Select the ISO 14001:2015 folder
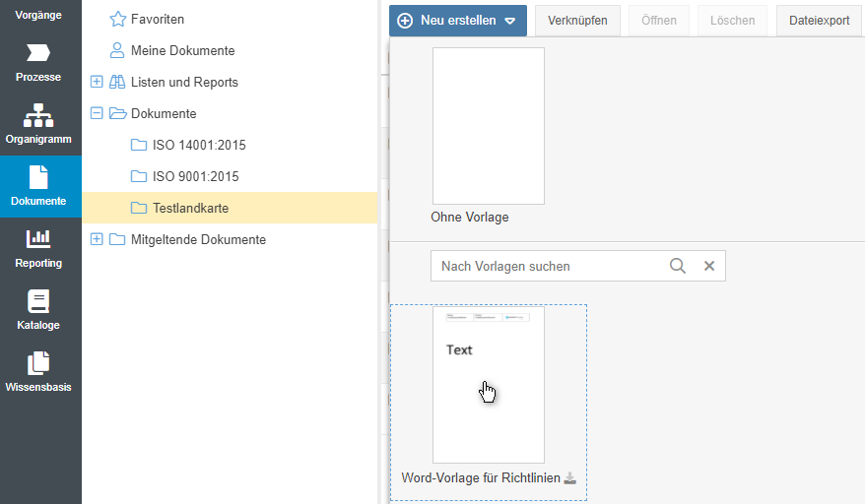 coord(198,145)
